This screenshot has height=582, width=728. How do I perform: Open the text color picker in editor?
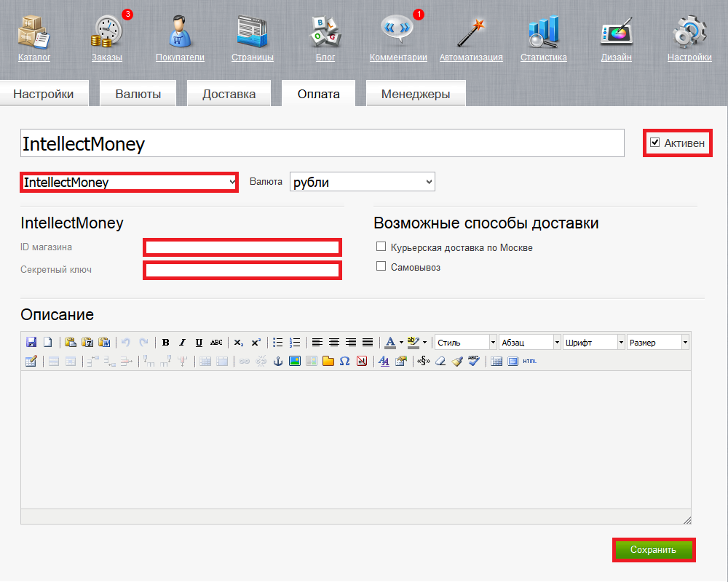tap(390, 342)
